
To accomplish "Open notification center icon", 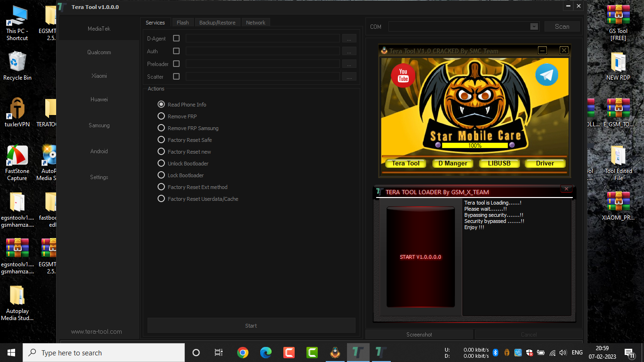I will coord(629,353).
